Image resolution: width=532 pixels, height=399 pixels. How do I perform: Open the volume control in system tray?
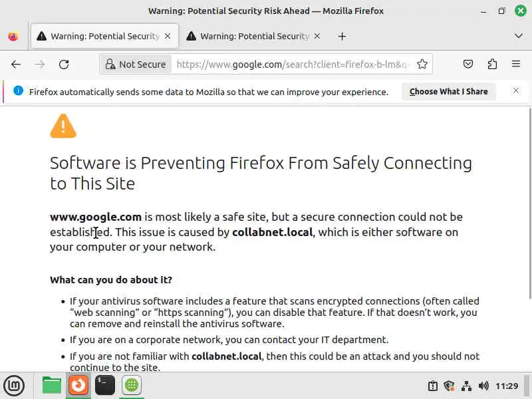(483, 386)
